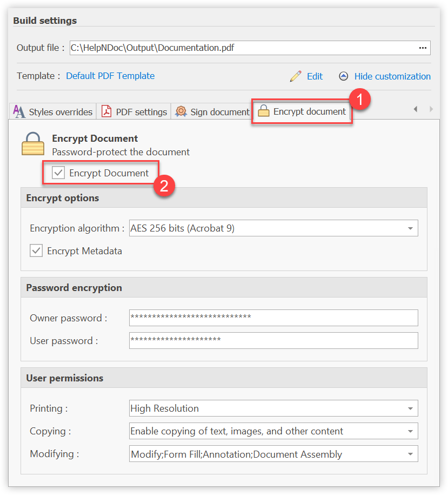Open the Encryption algorithm dropdown

(409, 228)
